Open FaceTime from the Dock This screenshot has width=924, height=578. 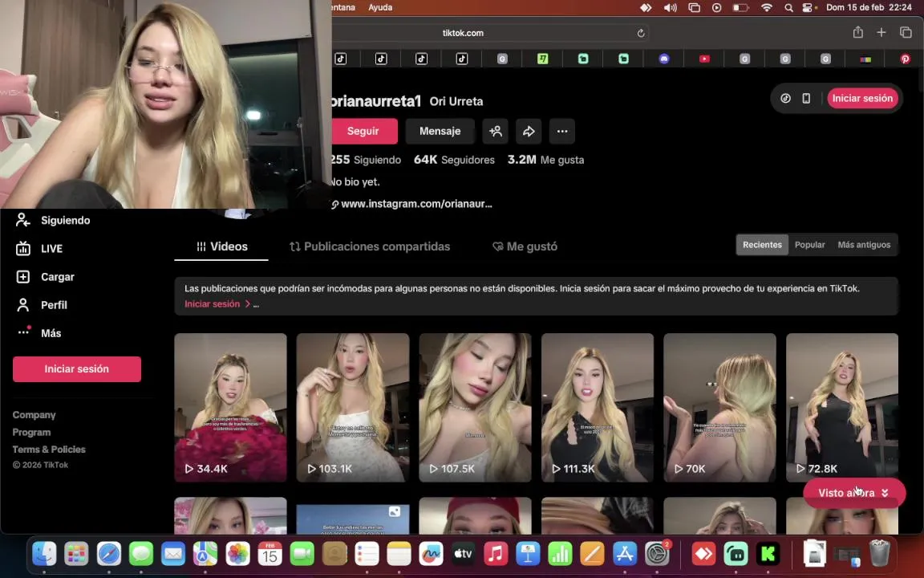[x=302, y=554]
